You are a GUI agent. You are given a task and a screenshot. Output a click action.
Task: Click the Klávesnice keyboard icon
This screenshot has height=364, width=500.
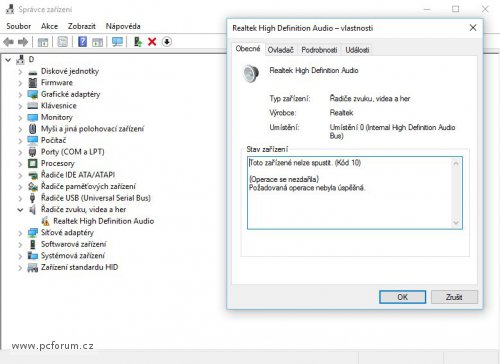coord(33,106)
